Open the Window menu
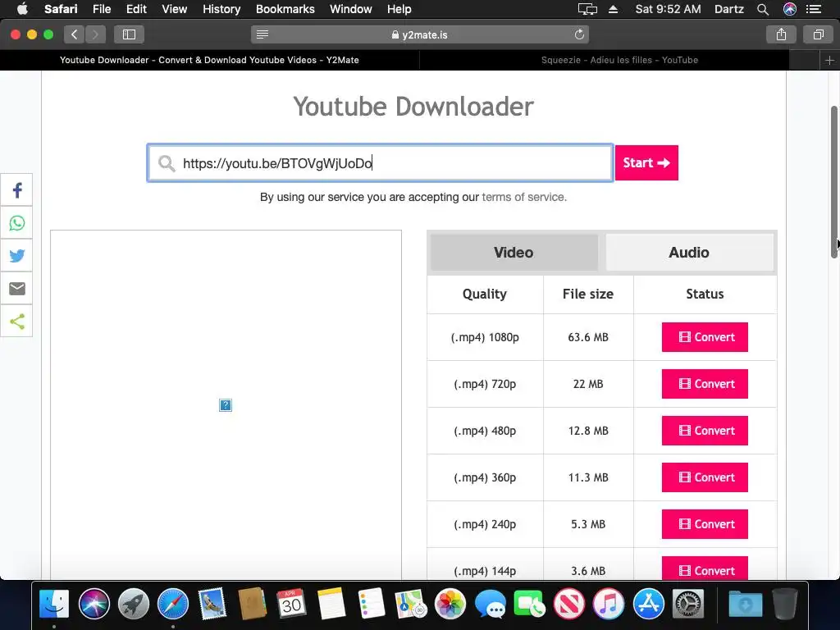This screenshot has width=840, height=630. tap(351, 9)
